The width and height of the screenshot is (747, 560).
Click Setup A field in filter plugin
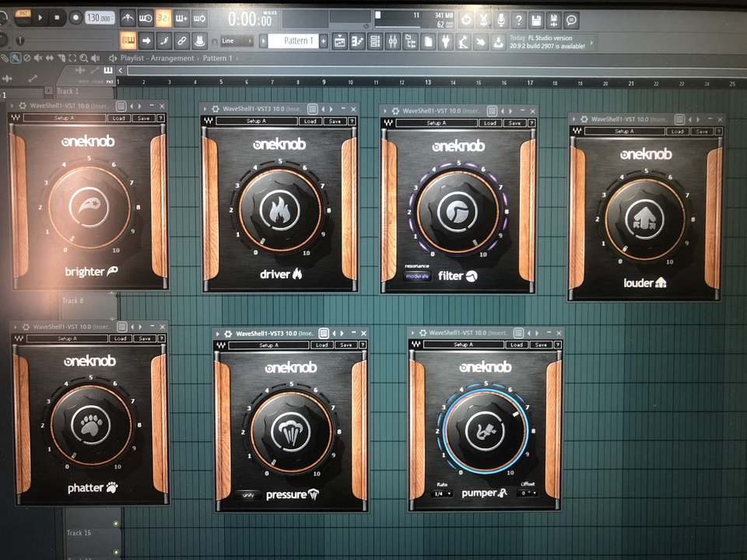(x=437, y=123)
